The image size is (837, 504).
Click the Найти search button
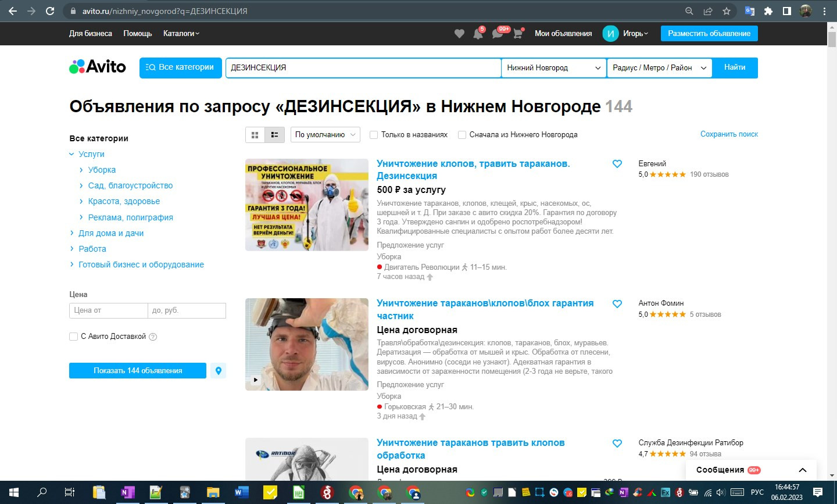(x=735, y=67)
